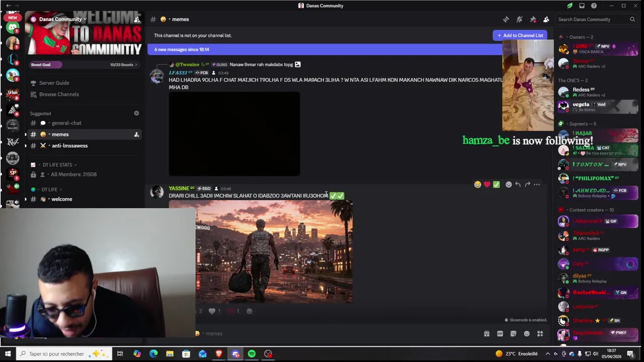This screenshot has width=644, height=362.
Task: Open the emoji picker in message bar
Action: (527, 333)
